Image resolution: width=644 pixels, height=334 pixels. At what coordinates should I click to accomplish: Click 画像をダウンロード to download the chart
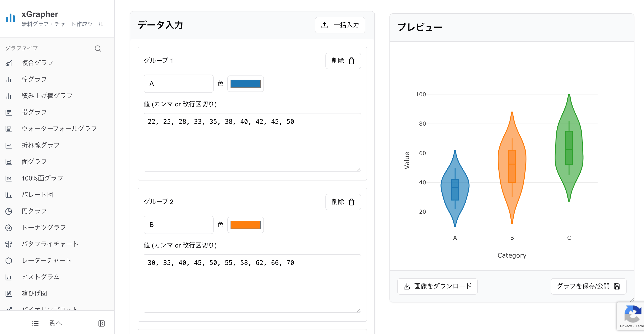(437, 286)
